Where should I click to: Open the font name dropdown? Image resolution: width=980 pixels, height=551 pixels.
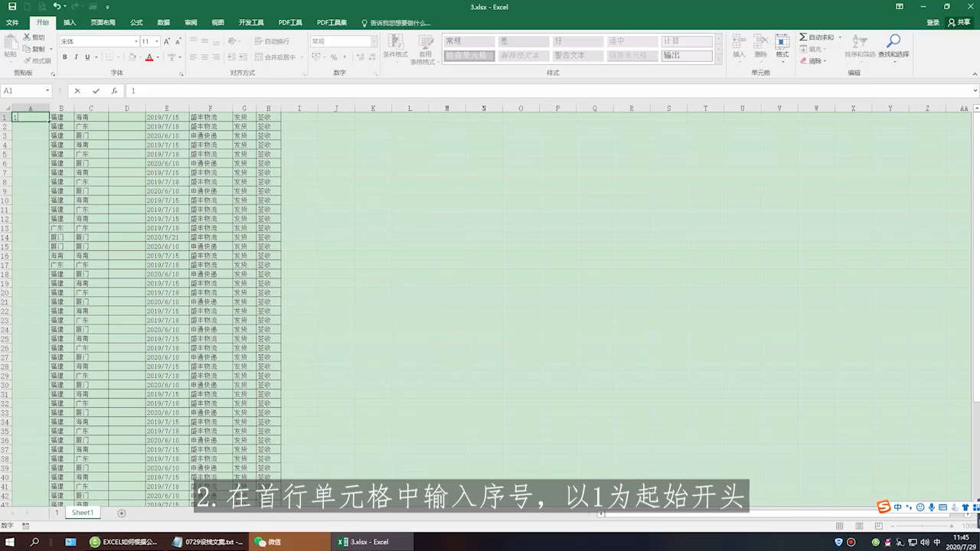[x=136, y=41]
